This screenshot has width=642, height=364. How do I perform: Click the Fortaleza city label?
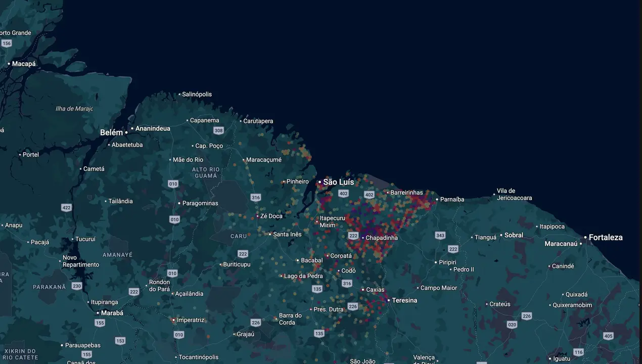(606, 237)
